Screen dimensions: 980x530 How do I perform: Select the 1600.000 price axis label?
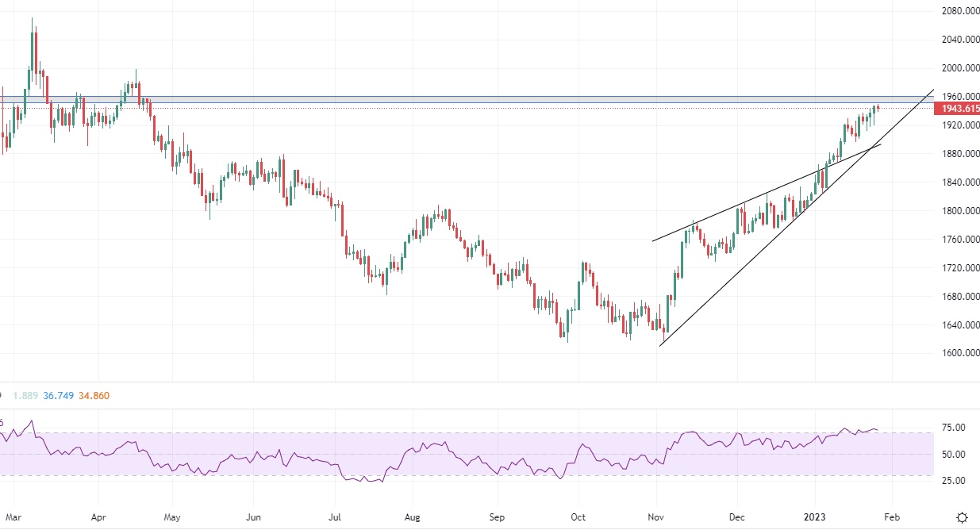957,354
